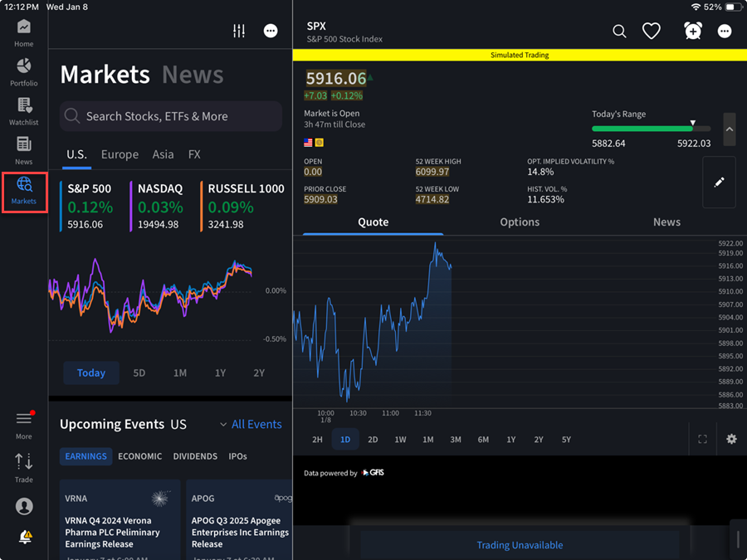This screenshot has width=747, height=560.
Task: Create a price alert with the alarm clock icon
Action: pos(692,31)
